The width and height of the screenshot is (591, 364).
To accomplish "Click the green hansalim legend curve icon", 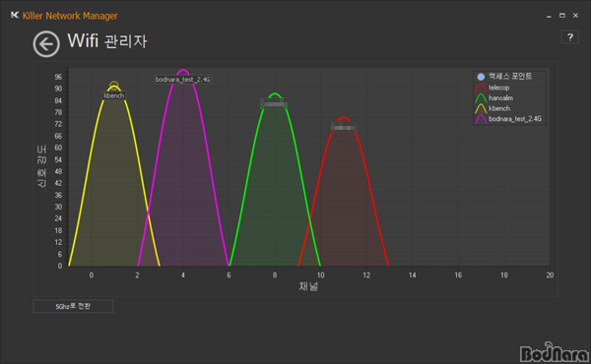I will [481, 98].
